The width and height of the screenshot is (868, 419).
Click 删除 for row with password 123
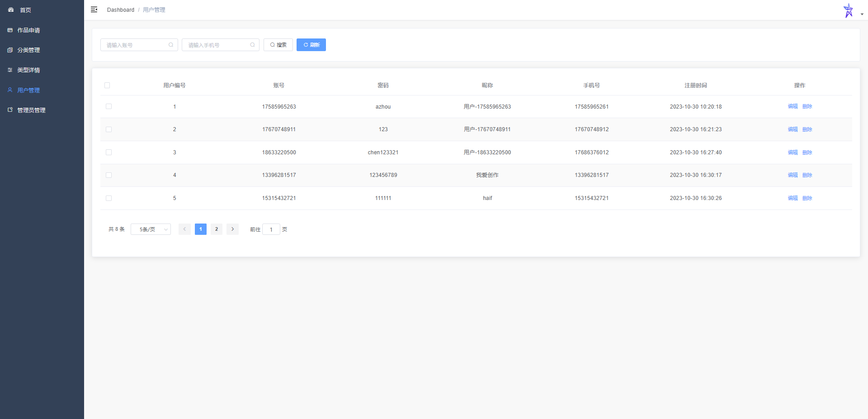pos(807,129)
